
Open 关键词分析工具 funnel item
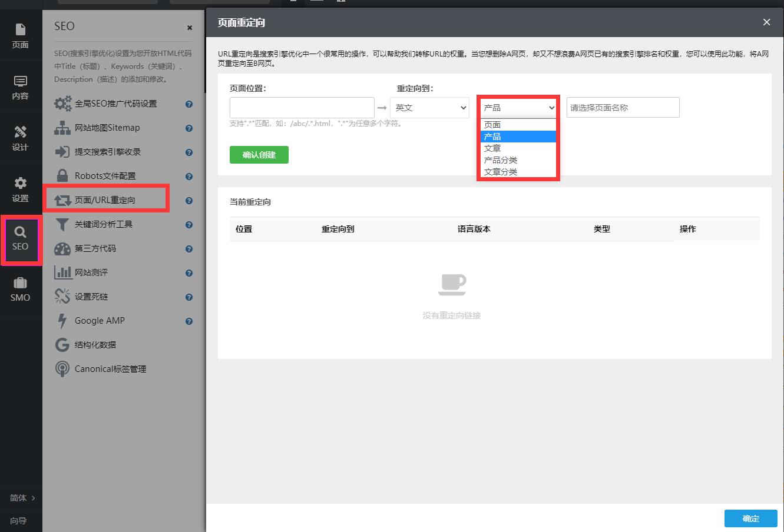[x=103, y=224]
